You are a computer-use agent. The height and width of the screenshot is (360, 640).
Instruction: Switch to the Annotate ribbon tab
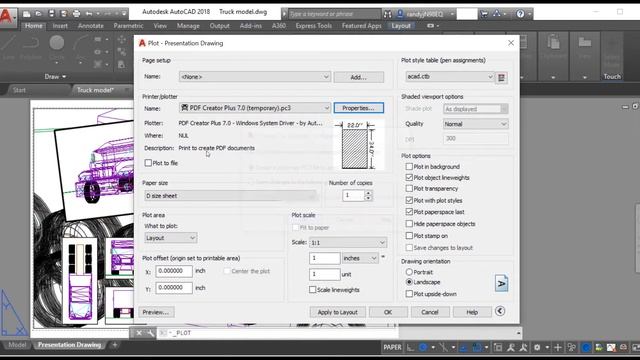coord(91,26)
